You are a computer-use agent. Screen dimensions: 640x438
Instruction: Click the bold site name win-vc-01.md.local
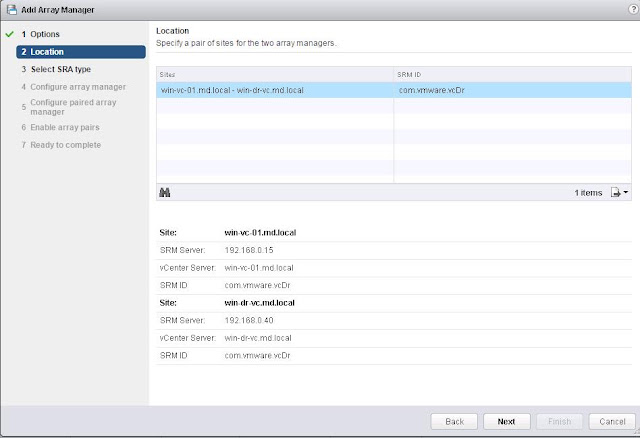[x=260, y=233]
